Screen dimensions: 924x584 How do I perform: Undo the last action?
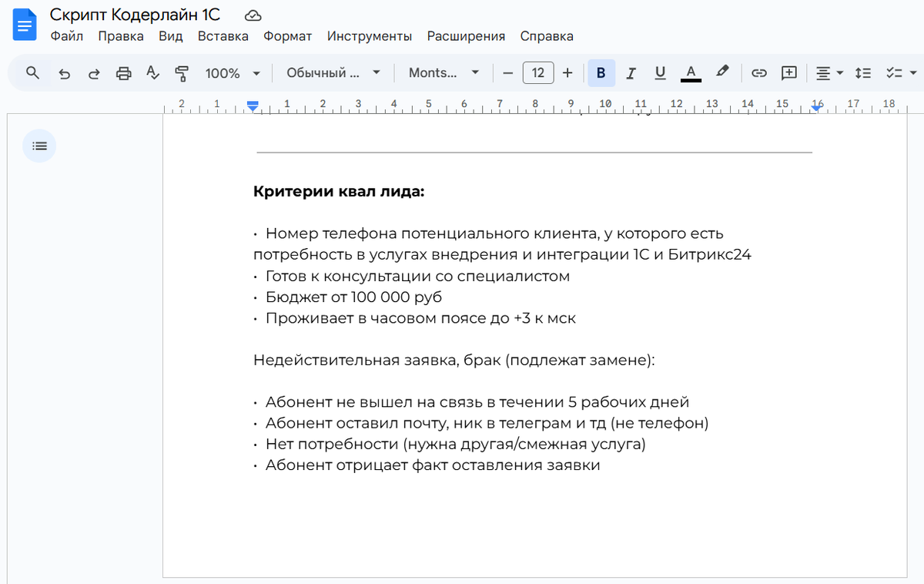click(x=64, y=72)
